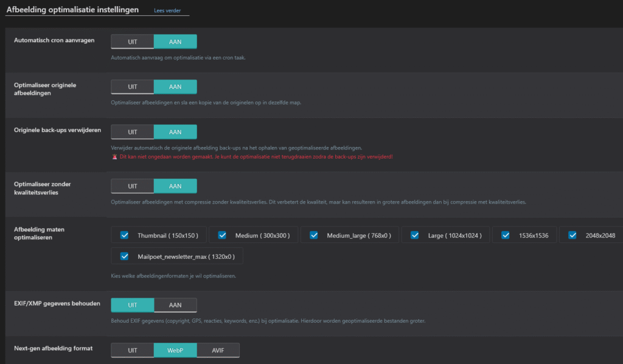This screenshot has width=623, height=364.
Task: Uncheck Mailpoet_newsletter_max (1320x0) checkbox
Action: coord(125,256)
